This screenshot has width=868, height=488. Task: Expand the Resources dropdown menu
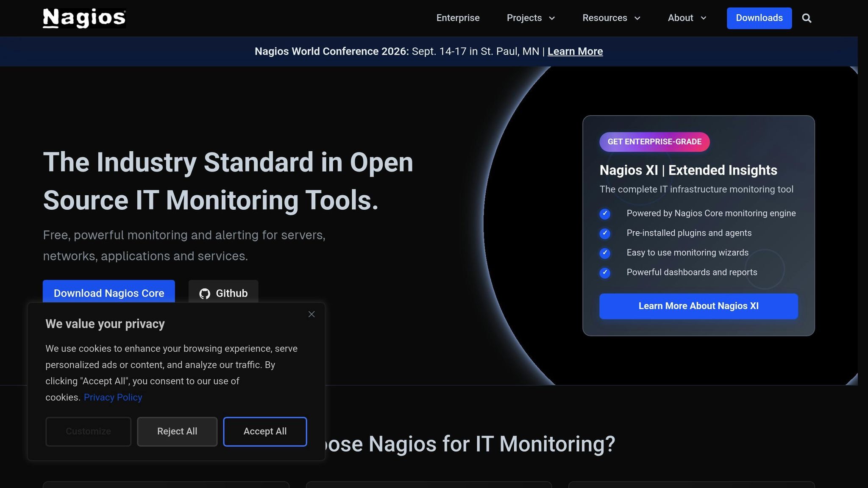coord(611,18)
